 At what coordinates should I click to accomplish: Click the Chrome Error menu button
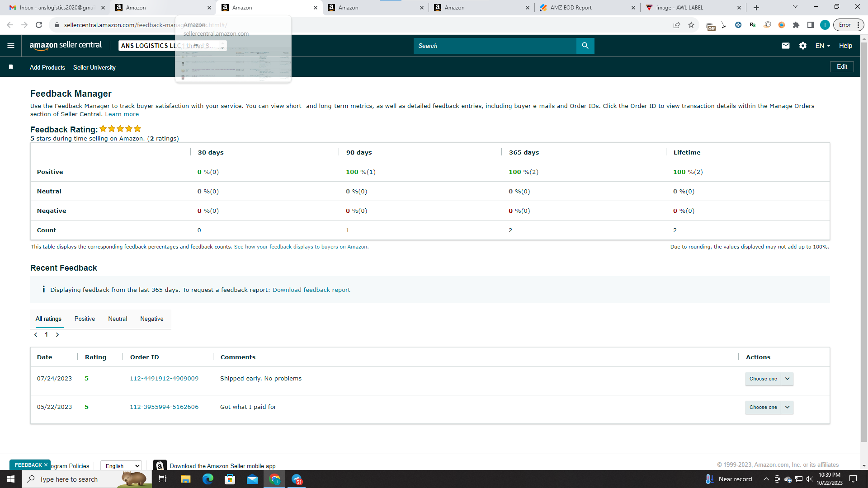pos(848,25)
